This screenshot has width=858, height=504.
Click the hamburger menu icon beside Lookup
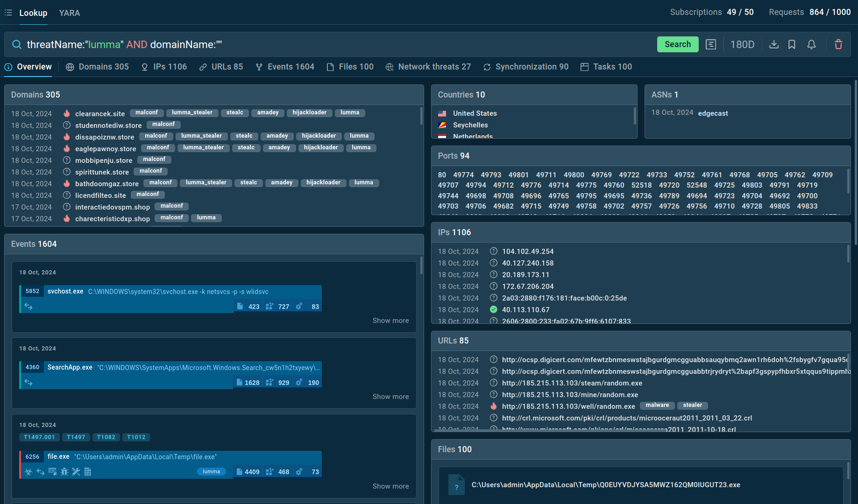8,13
